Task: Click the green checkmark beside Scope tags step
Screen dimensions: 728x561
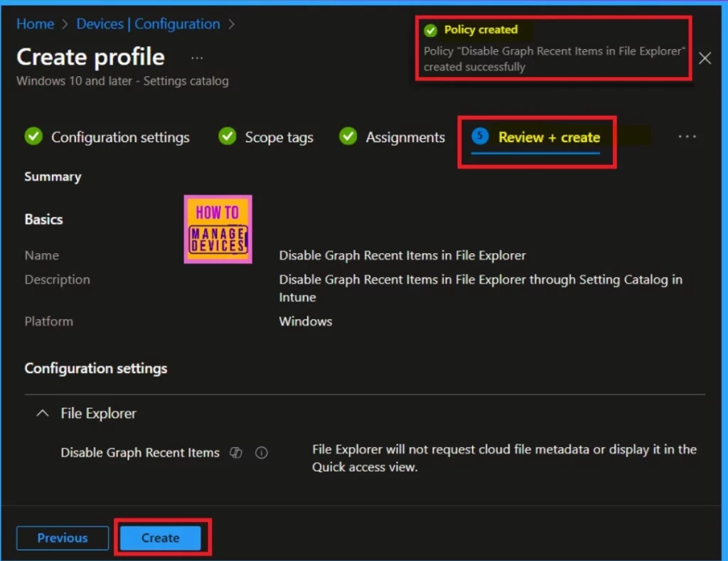Action: (x=227, y=137)
